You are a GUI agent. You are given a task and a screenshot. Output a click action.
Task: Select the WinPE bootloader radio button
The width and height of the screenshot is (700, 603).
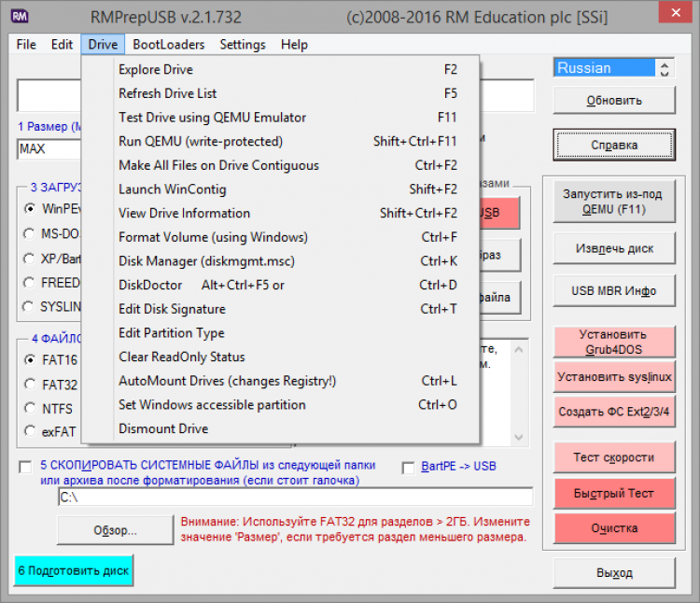pyautogui.click(x=30, y=208)
